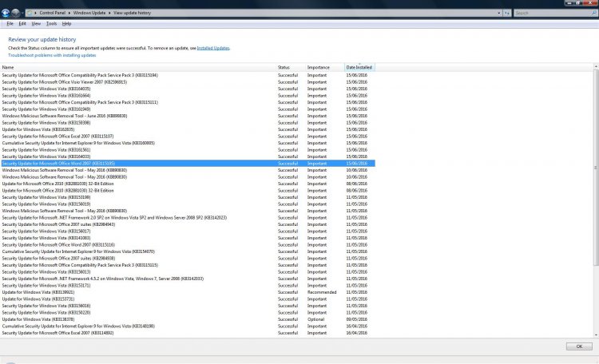
Task: Select Compatibility Pack Service Pack 3 KB3115111 row
Action: 188,102
